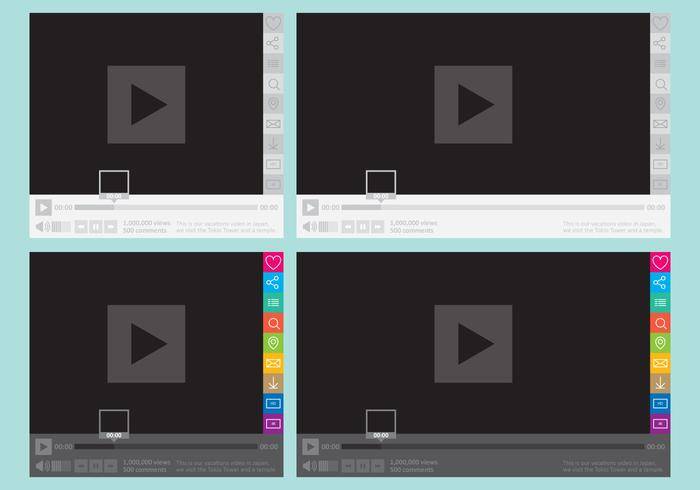The width and height of the screenshot is (700, 490).
Task: Rewind the top-left player video
Action: pos(81,227)
